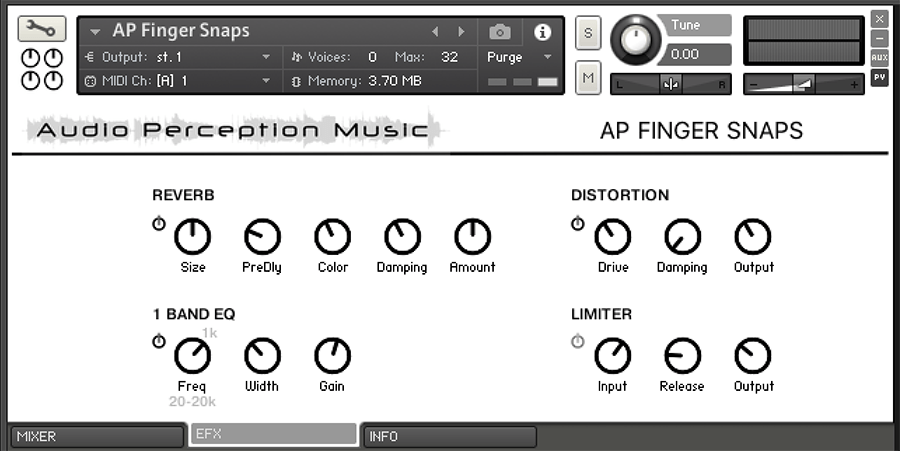900x451 pixels.
Task: Click the Distortion Drive knob
Action: [x=612, y=236]
